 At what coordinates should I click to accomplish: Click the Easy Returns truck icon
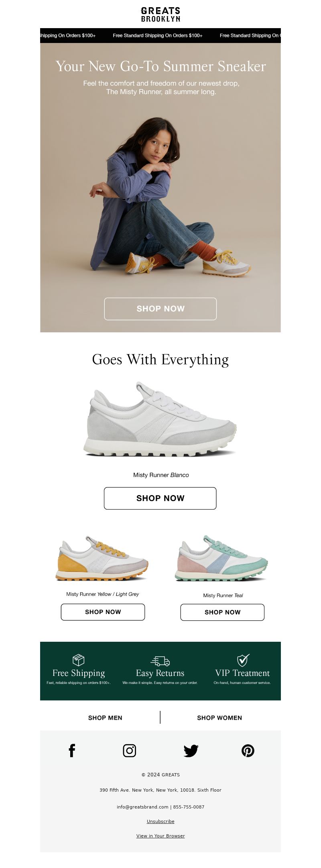pyautogui.click(x=160, y=661)
